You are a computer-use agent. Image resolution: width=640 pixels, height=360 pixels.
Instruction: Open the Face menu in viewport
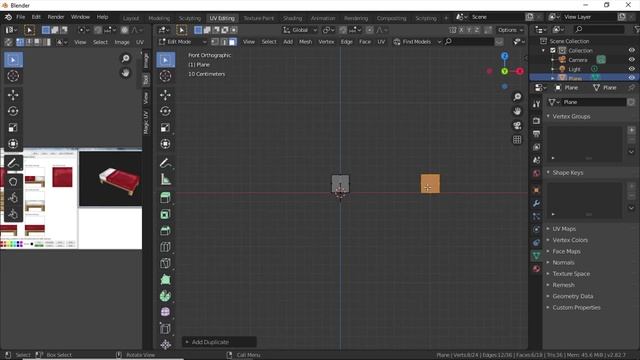[365, 42]
